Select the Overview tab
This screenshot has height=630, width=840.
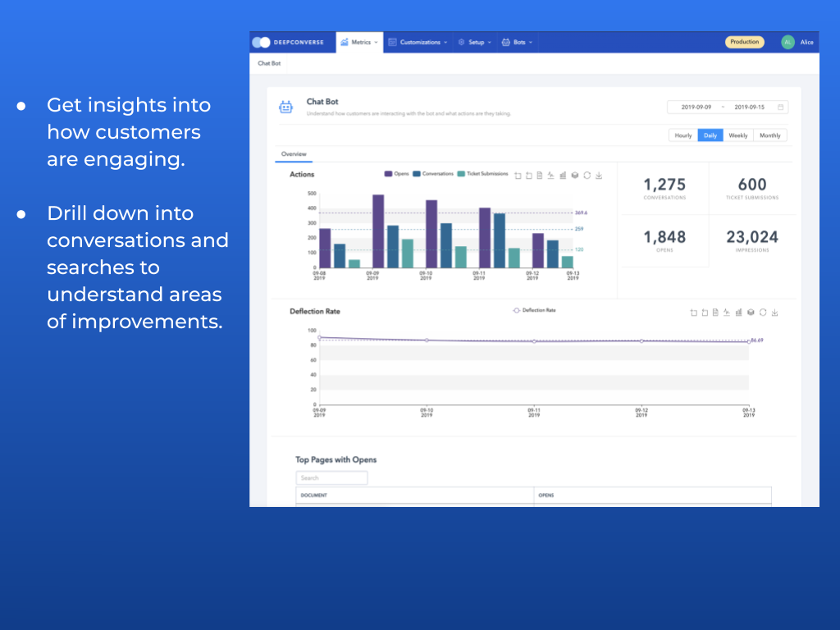coord(294,154)
